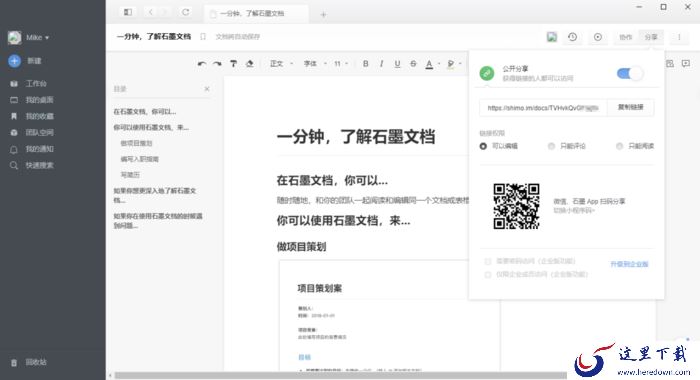
Task: Click the 新建 label in sidebar
Action: (x=34, y=61)
